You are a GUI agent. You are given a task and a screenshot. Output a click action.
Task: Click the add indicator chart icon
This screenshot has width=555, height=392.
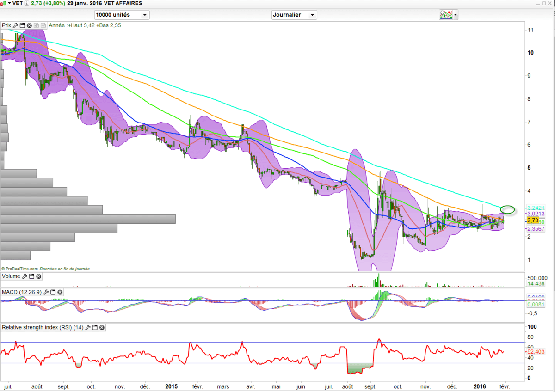[x=446, y=15]
